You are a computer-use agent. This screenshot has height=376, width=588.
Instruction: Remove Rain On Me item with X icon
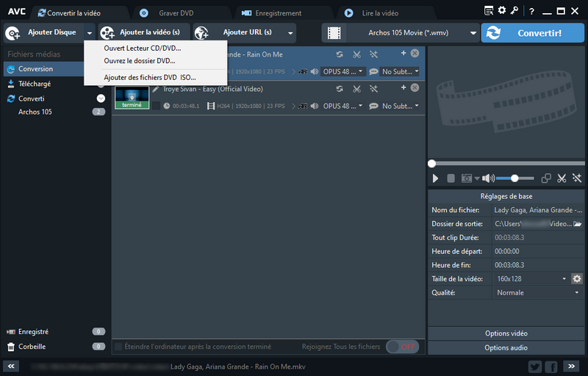415,53
